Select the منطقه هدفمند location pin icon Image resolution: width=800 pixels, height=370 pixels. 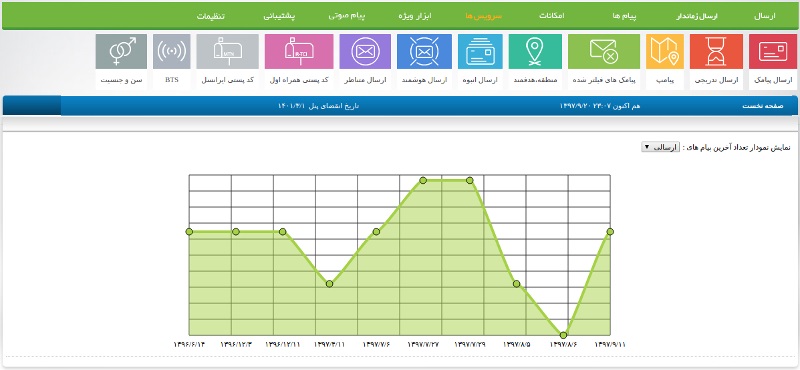[535, 52]
